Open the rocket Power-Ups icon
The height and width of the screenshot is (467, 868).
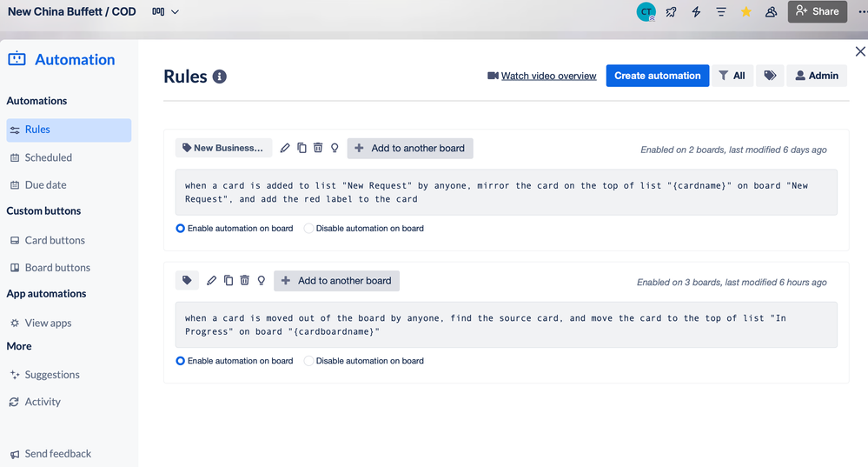point(671,11)
